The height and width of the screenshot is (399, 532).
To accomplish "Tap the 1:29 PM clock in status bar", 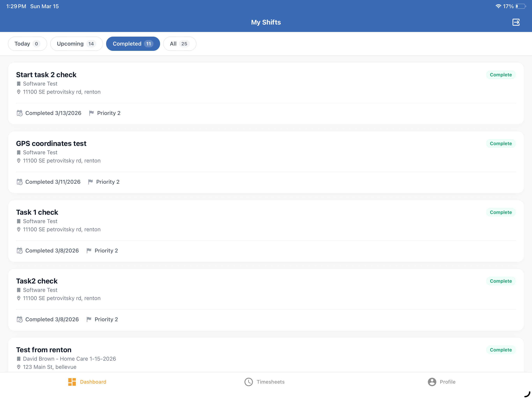I will pos(16,6).
